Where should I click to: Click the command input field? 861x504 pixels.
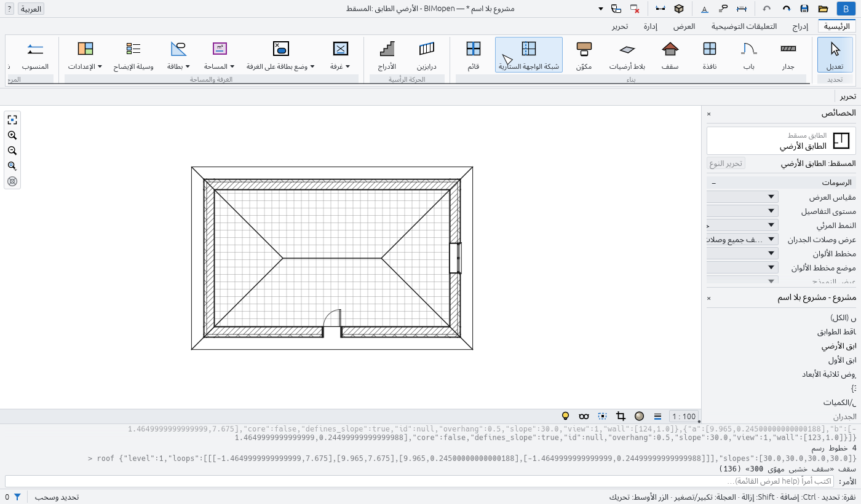(x=419, y=481)
